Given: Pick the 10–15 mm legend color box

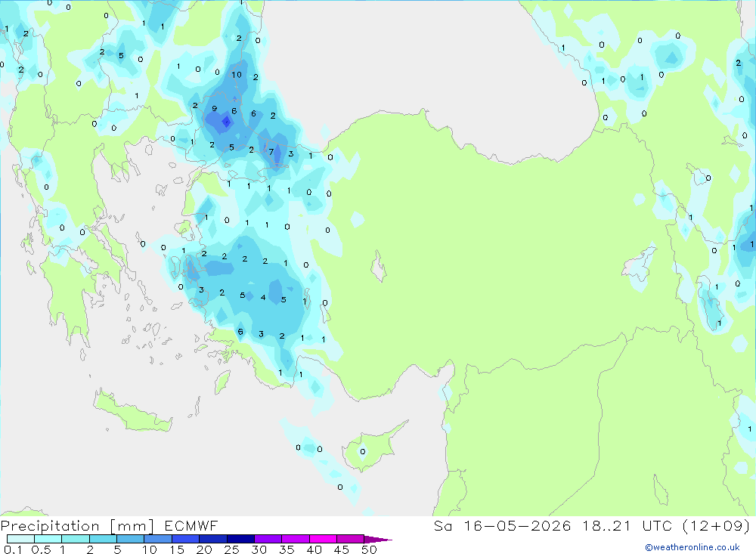Looking at the screenshot, I should pyautogui.click(x=158, y=539).
